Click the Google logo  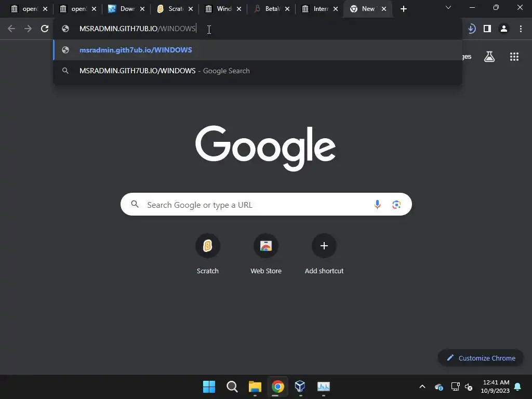[265, 148]
